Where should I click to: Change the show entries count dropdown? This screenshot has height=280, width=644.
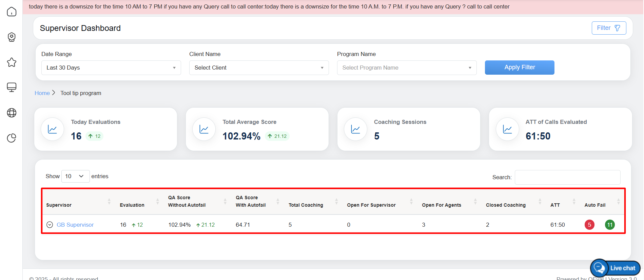(x=75, y=176)
